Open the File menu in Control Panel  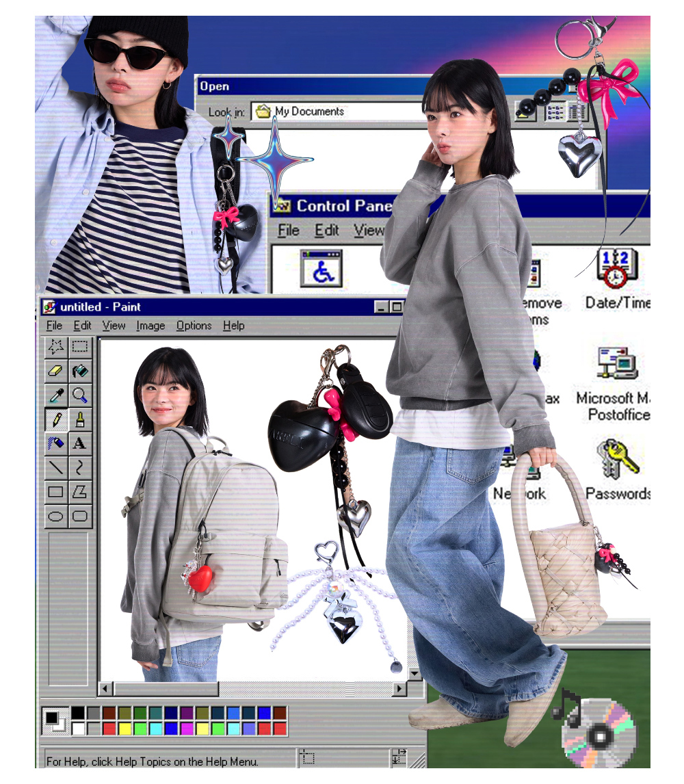tap(289, 230)
